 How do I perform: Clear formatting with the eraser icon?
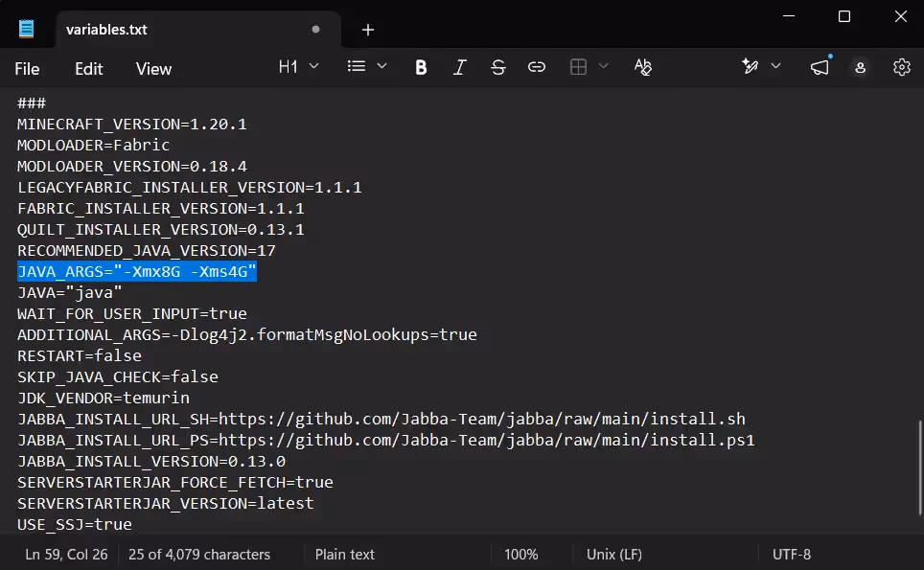coord(643,67)
